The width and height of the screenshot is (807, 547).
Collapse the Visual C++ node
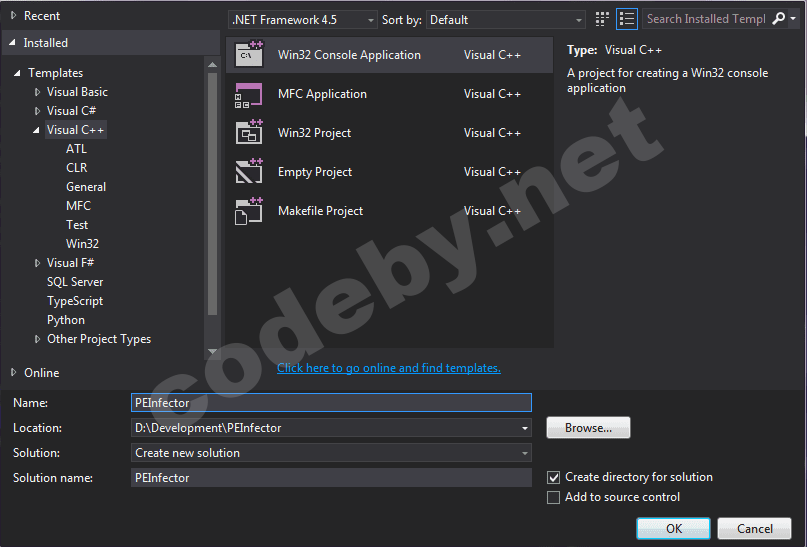36,130
